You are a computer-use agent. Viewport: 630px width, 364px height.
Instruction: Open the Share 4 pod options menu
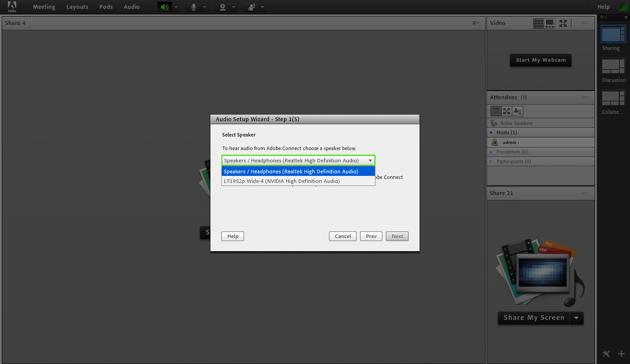pos(476,23)
